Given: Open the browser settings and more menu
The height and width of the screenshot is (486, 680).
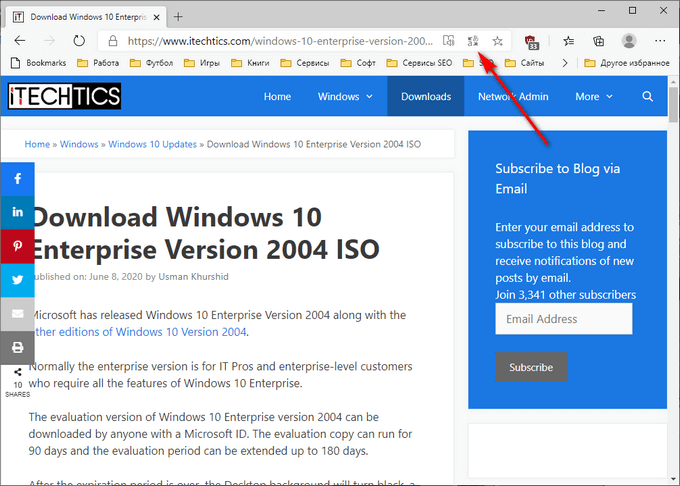Looking at the screenshot, I should pyautogui.click(x=660, y=41).
